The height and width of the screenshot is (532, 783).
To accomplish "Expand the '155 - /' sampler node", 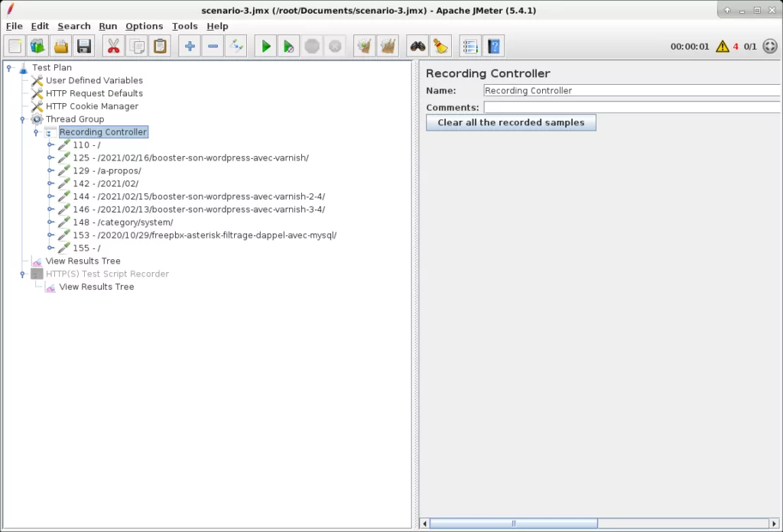I will point(50,248).
